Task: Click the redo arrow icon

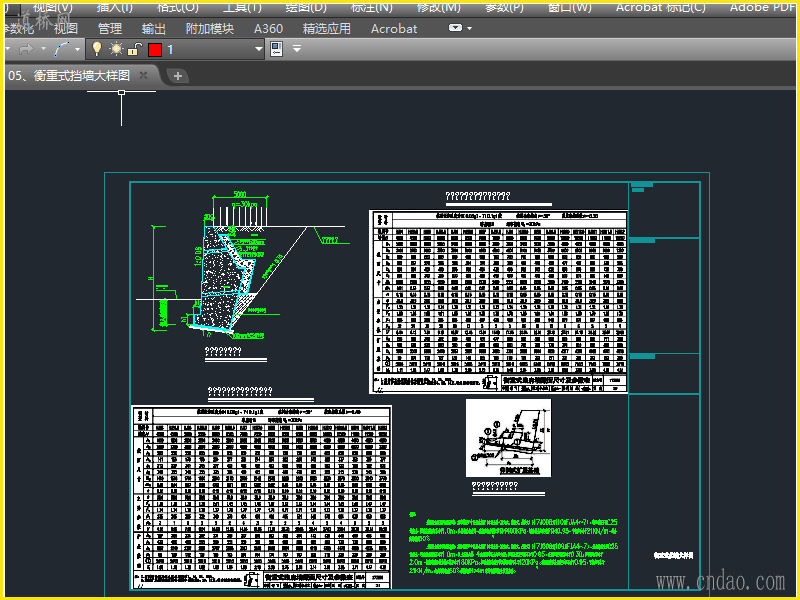Action: [x=26, y=49]
